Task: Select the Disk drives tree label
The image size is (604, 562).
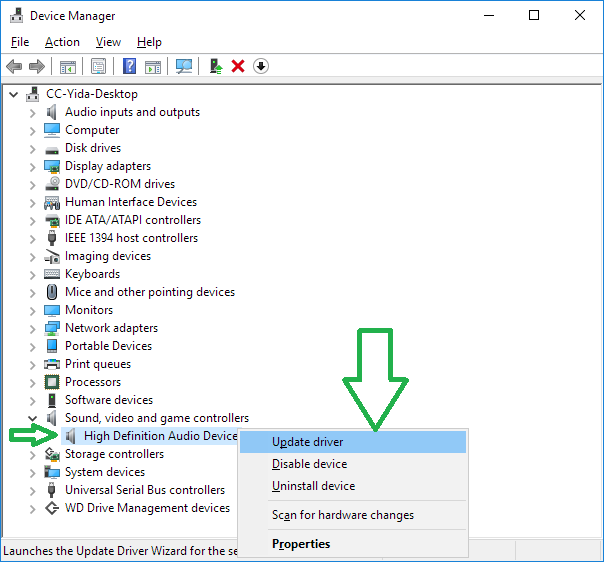Action: pos(93,148)
